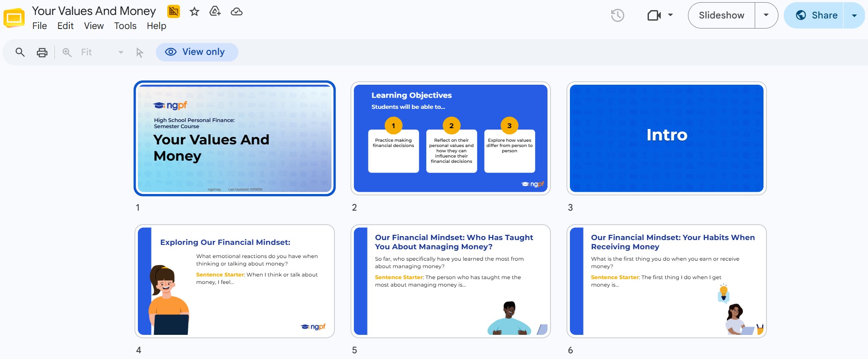Image resolution: width=868 pixels, height=359 pixels.
Task: Select Who Has Taught You slide
Action: (450, 281)
